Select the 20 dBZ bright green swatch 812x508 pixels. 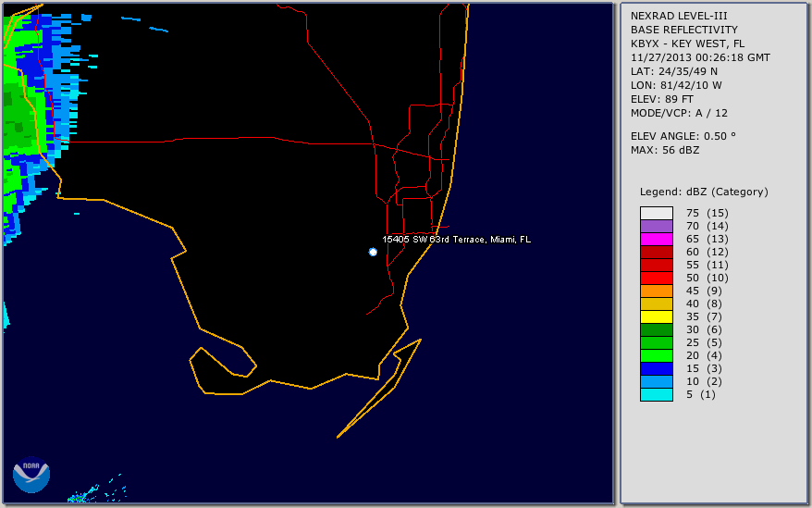click(656, 355)
